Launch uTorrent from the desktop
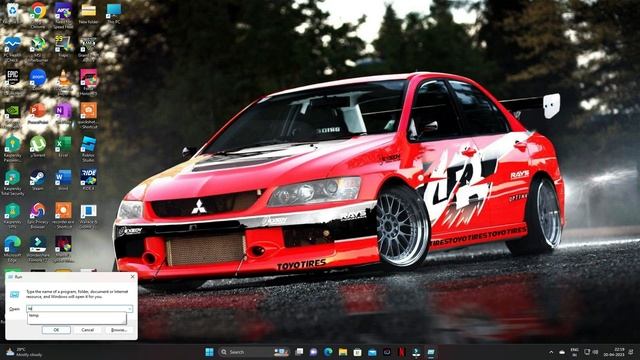 click(x=38, y=147)
